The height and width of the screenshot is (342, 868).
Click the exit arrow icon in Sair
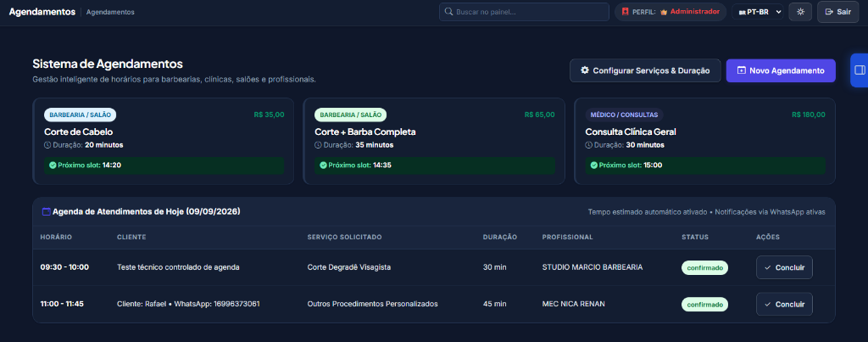[x=829, y=12]
